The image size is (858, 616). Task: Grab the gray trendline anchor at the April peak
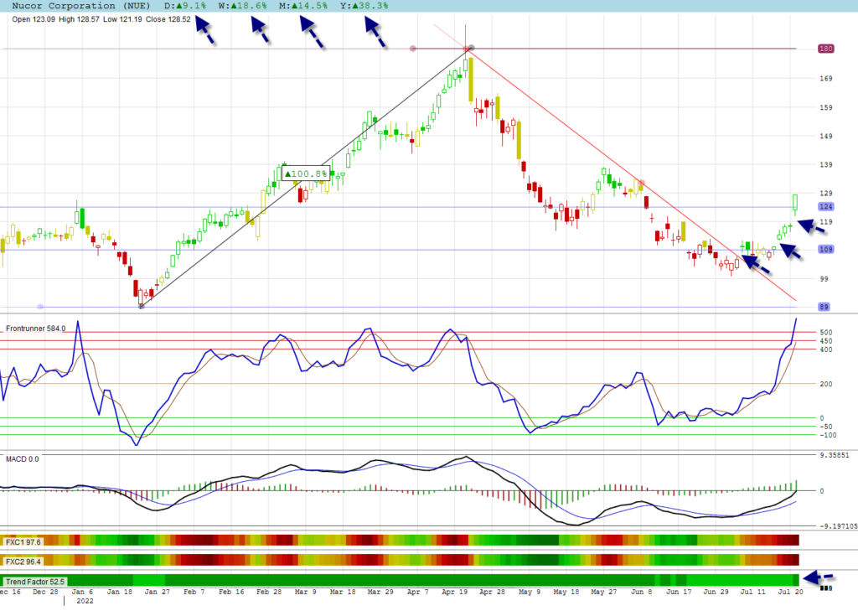pos(471,48)
